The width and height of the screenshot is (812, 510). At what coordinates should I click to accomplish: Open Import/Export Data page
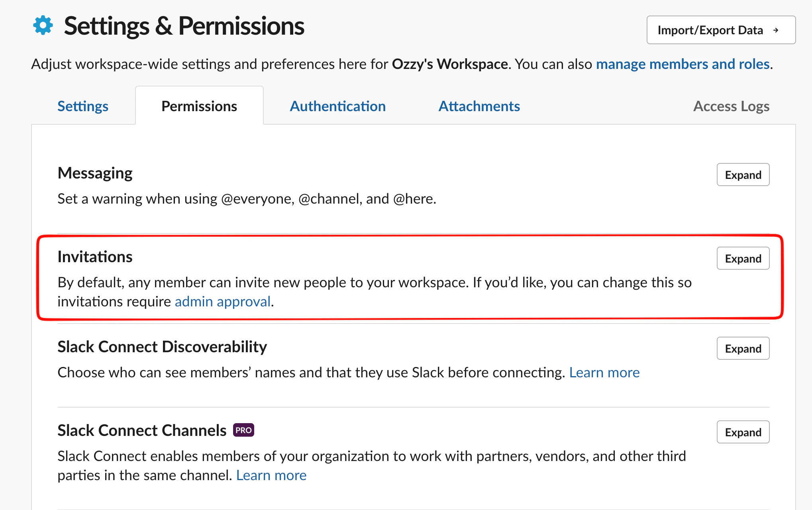point(710,30)
